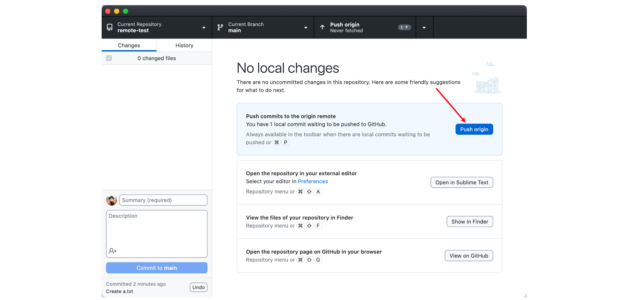This screenshot has height=300, width=644.
Task: Click the repository icon in toolbar
Action: point(110,27)
